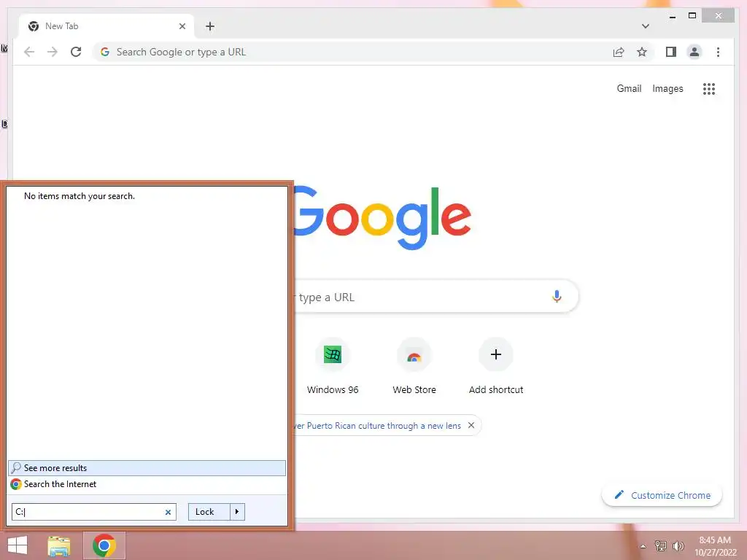Expand the tab search chevron
Screen dimensions: 747x560
point(645,26)
